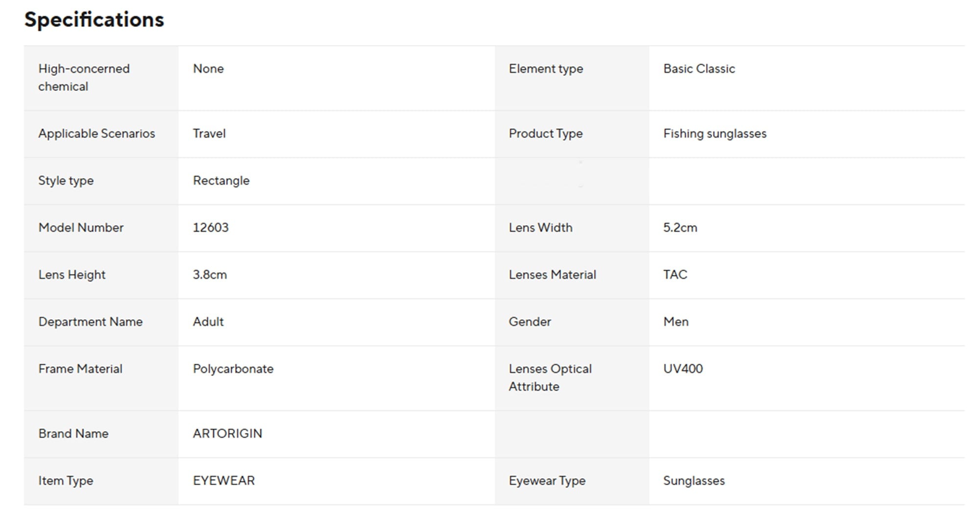
Task: Select the EYEWEAR item type value
Action: pos(224,480)
